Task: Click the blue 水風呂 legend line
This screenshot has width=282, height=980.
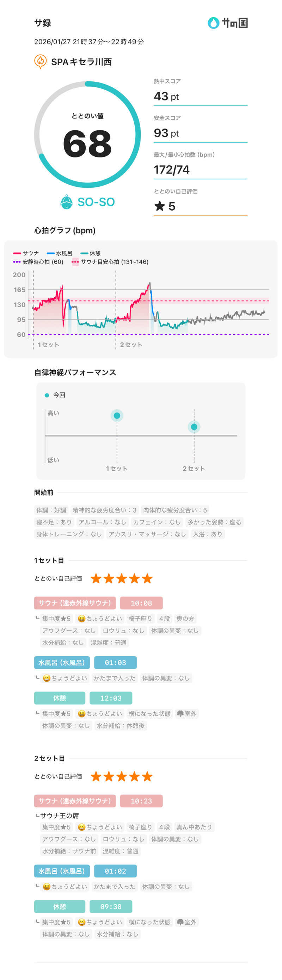Action: 51,253
